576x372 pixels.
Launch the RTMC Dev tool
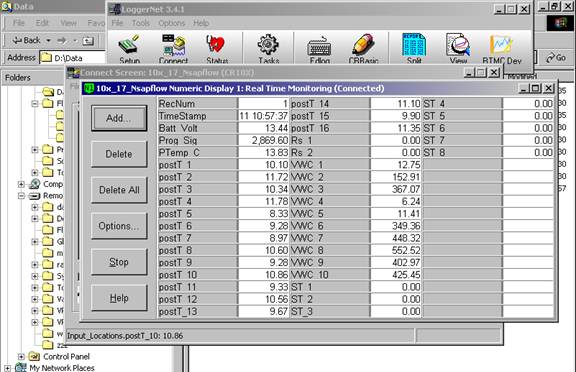coord(502,49)
